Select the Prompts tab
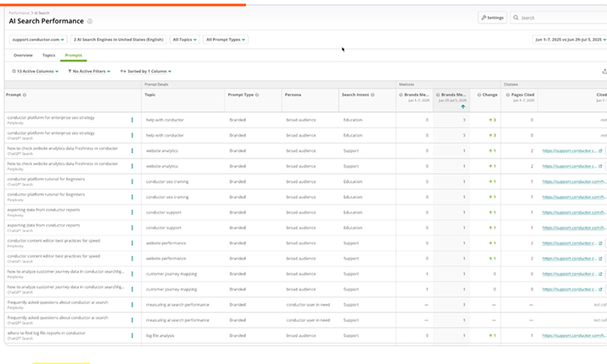Image resolution: width=607 pixels, height=364 pixels. [74, 55]
